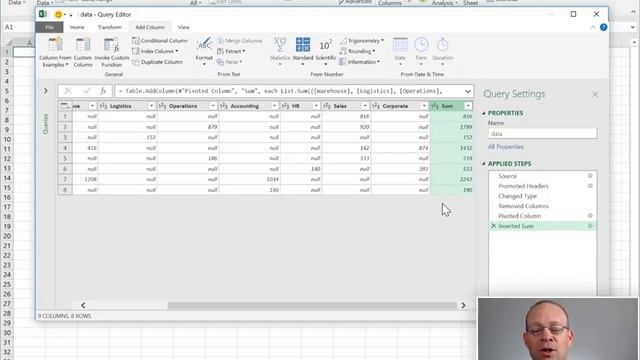
Task: Open the Accounting column filter dropdown
Action: pos(274,106)
